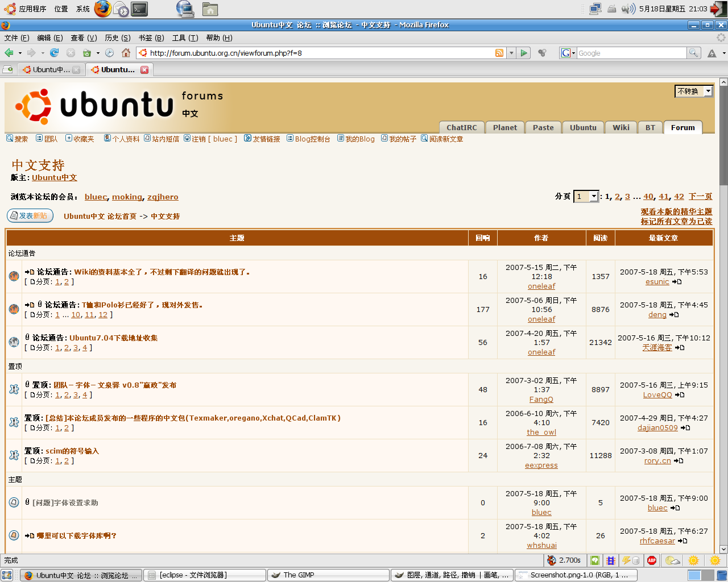Open the search engine Google selector
The image size is (728, 582).
click(x=568, y=53)
